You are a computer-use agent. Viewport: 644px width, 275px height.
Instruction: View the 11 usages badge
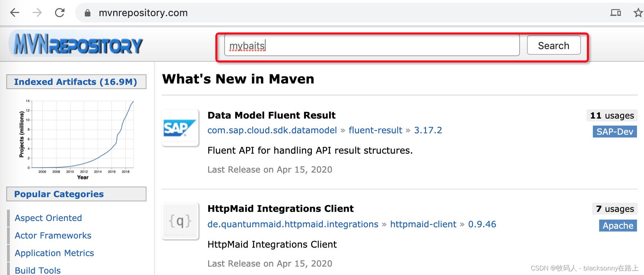612,115
